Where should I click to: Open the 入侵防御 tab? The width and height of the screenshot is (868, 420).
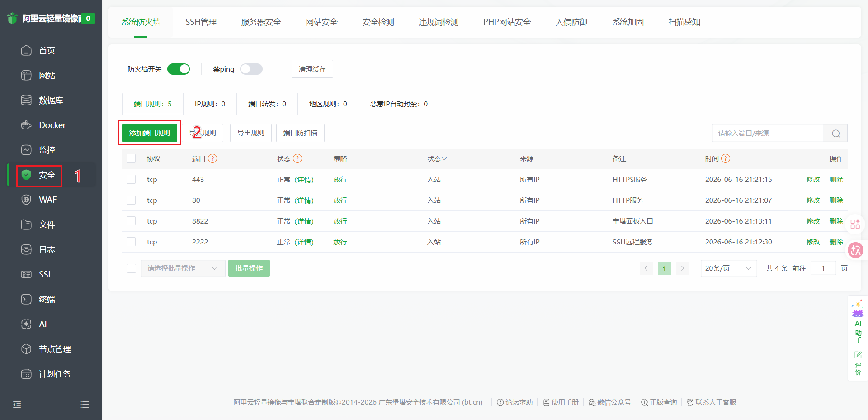tap(571, 22)
